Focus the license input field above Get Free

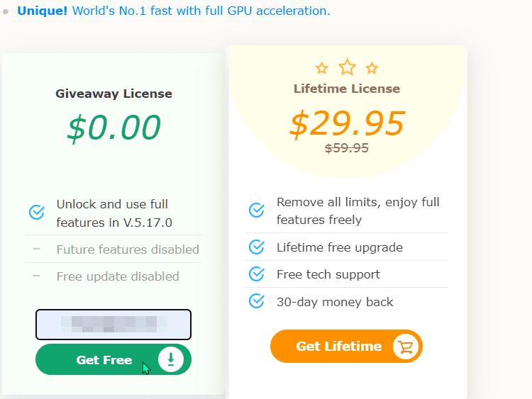(113, 325)
